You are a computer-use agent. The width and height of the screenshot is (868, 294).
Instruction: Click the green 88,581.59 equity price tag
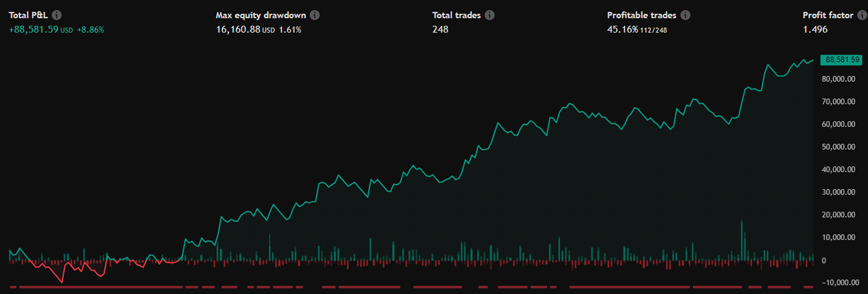pyautogui.click(x=840, y=60)
